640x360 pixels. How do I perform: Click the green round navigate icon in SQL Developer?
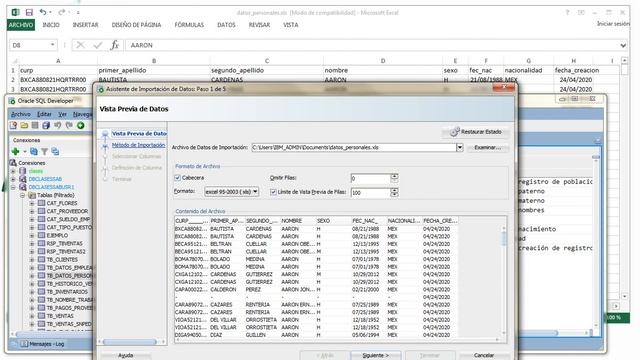point(80,125)
